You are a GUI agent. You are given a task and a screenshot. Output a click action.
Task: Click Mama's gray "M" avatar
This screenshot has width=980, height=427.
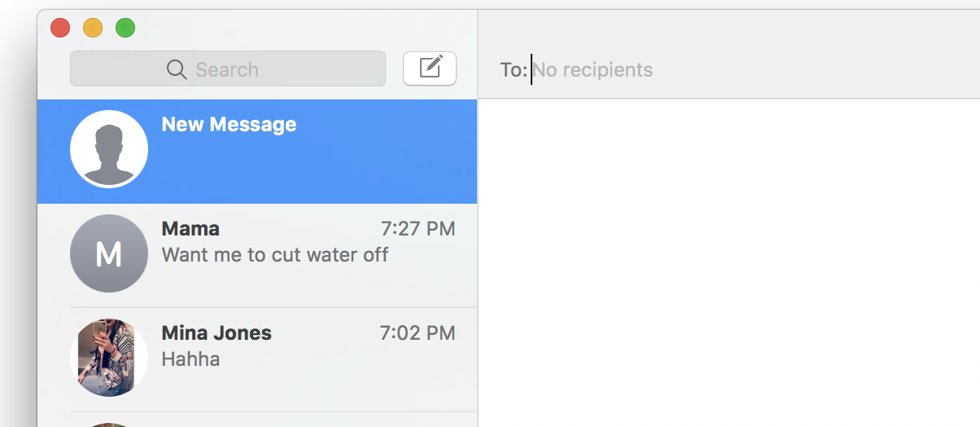(109, 253)
